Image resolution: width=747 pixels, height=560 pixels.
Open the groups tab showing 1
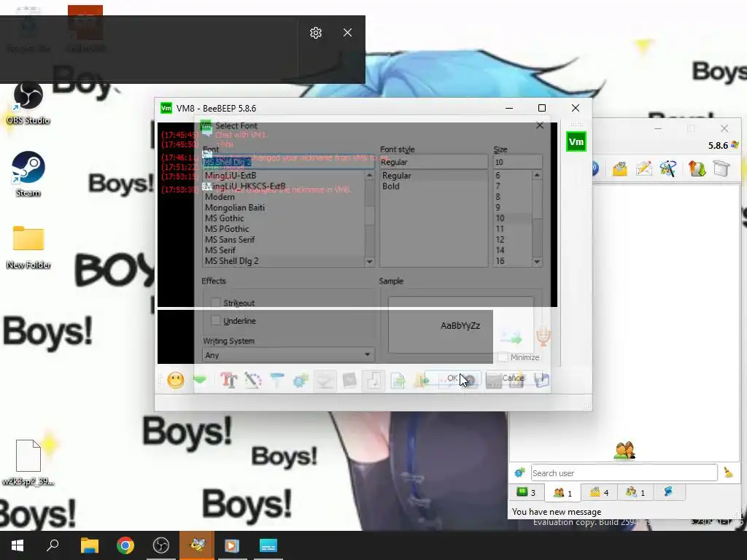pyautogui.click(x=635, y=492)
